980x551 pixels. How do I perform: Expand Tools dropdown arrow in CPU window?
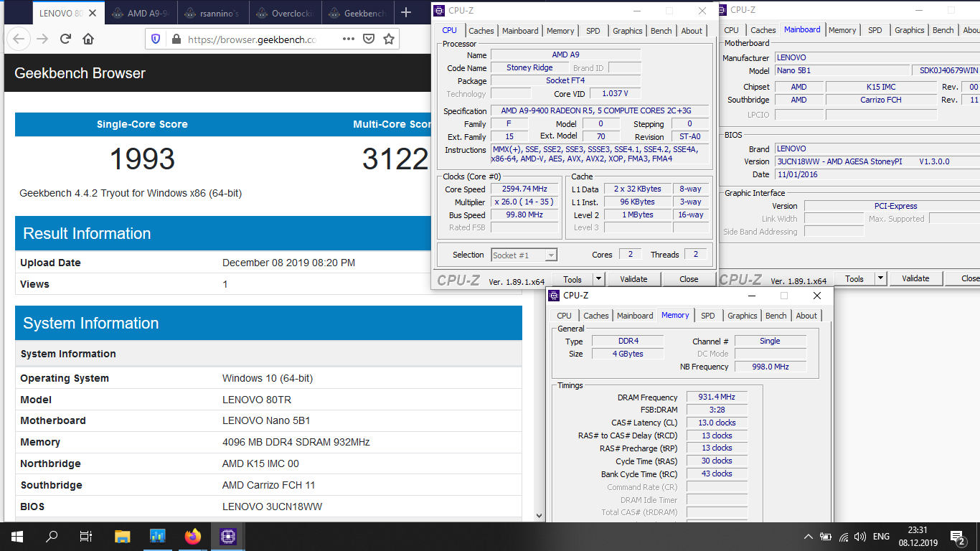(599, 279)
